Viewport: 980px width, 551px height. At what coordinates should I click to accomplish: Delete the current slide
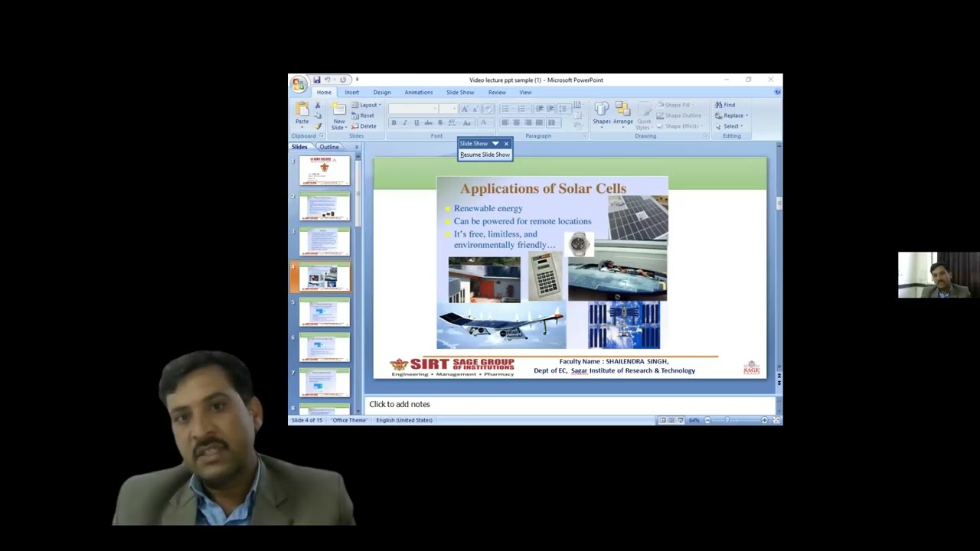pyautogui.click(x=364, y=126)
